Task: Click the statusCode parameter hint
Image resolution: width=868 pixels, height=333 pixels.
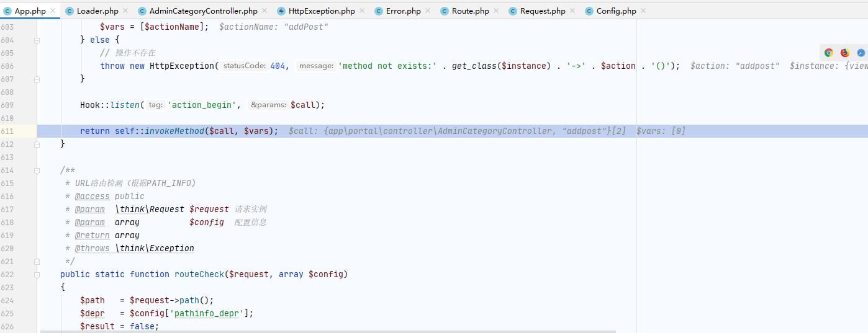Action: click(245, 66)
